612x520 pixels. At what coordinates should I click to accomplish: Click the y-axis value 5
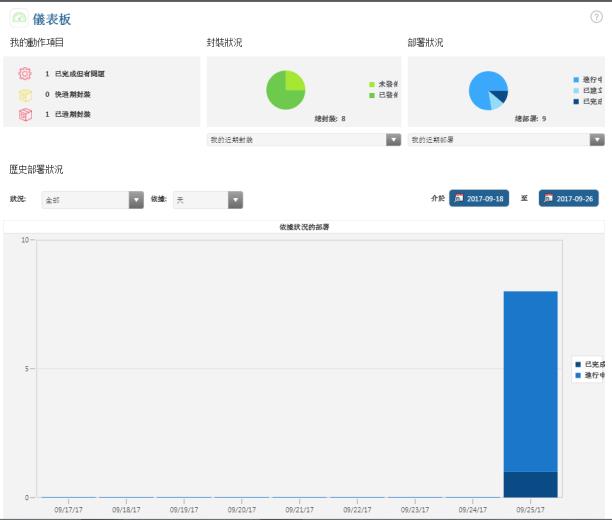27,369
